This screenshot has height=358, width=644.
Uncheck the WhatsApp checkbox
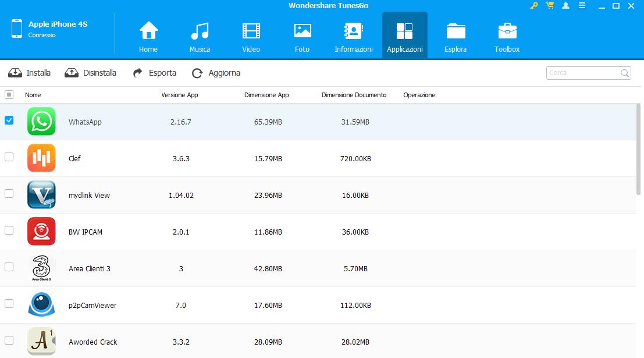(9, 120)
